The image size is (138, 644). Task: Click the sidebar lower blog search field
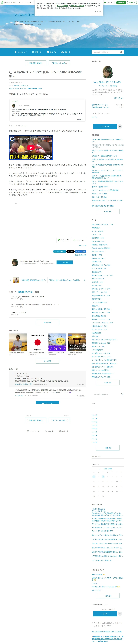pos(106,394)
